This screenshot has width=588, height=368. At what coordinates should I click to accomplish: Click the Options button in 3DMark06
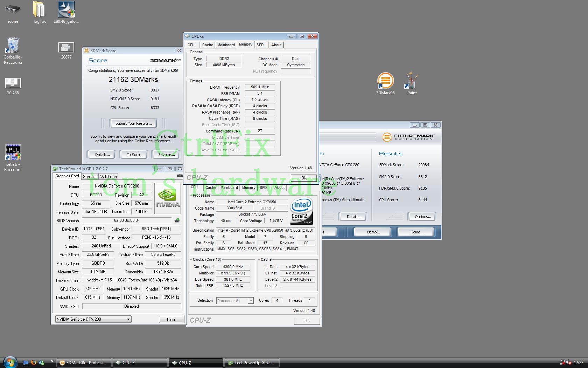click(x=423, y=217)
